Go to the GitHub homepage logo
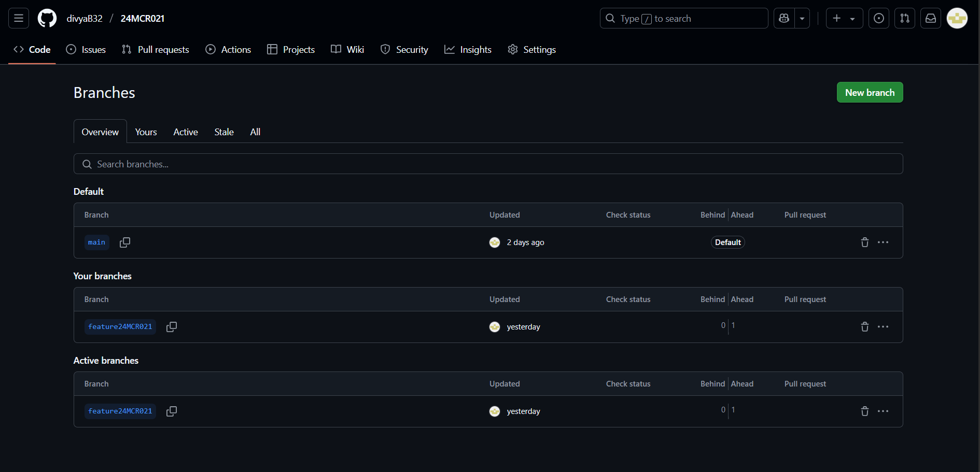This screenshot has width=980, height=472. coord(47,19)
